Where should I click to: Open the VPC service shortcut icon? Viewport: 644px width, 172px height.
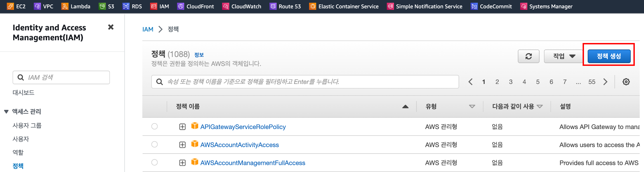click(x=37, y=6)
